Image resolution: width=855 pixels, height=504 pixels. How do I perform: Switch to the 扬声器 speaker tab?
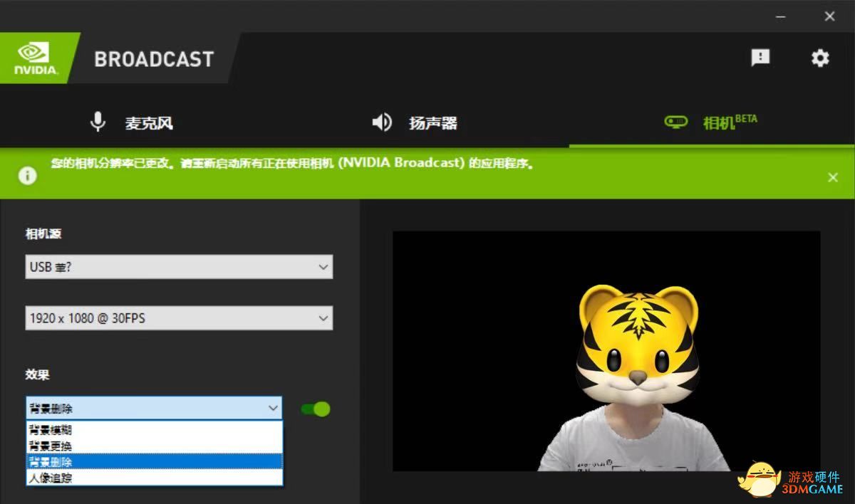click(415, 122)
